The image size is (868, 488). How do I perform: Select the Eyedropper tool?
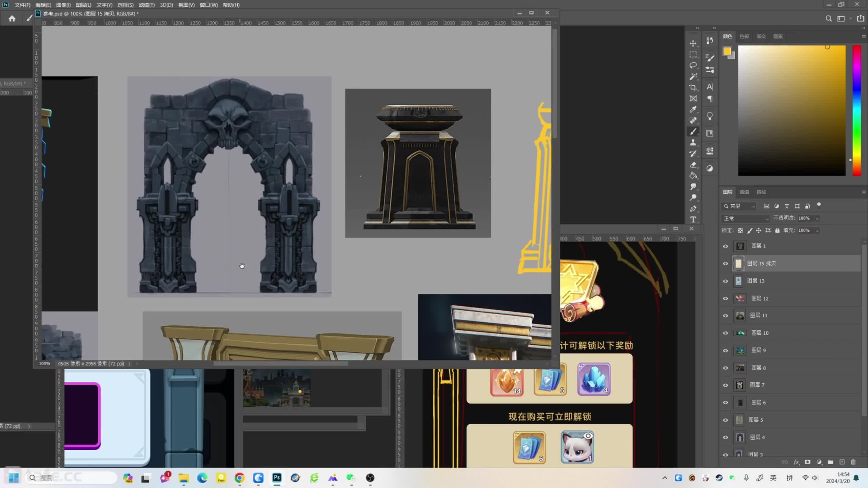[x=693, y=109]
